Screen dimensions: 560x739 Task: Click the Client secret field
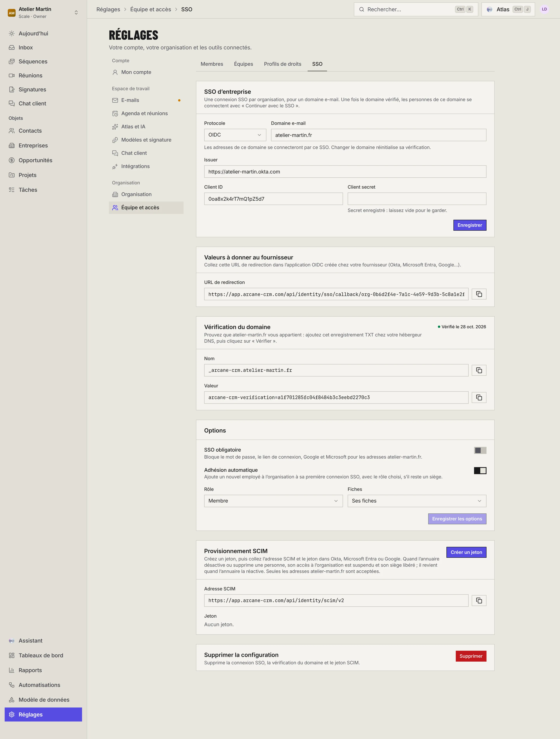417,199
